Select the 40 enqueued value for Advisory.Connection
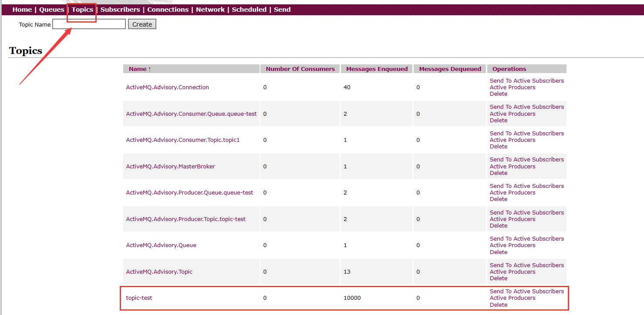Viewport: 644px width, 315px height. [347, 87]
